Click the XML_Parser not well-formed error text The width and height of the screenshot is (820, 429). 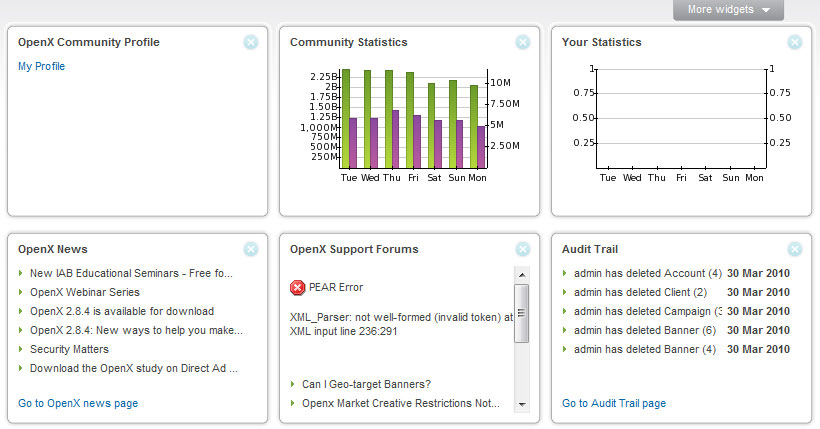[x=402, y=324]
